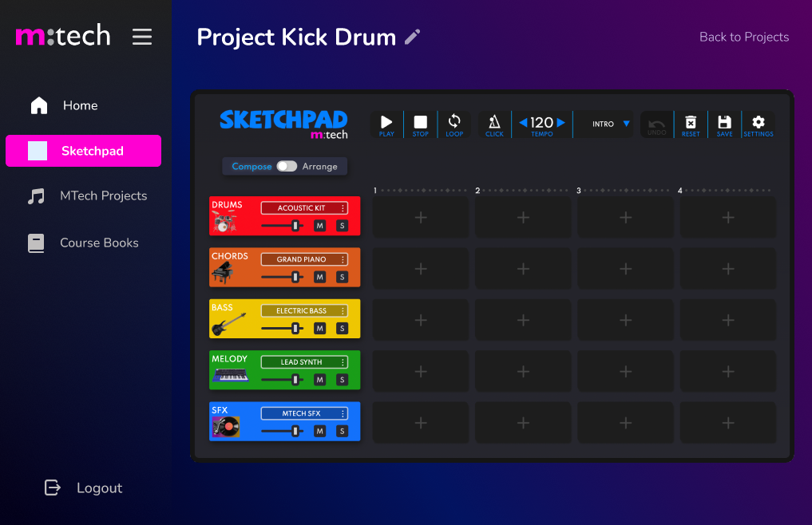Click Back to Projects
The image size is (812, 525).
[743, 37]
